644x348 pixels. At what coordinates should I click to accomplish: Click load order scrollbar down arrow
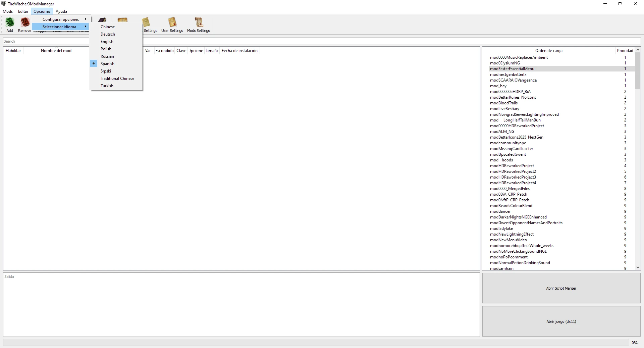[x=638, y=267]
